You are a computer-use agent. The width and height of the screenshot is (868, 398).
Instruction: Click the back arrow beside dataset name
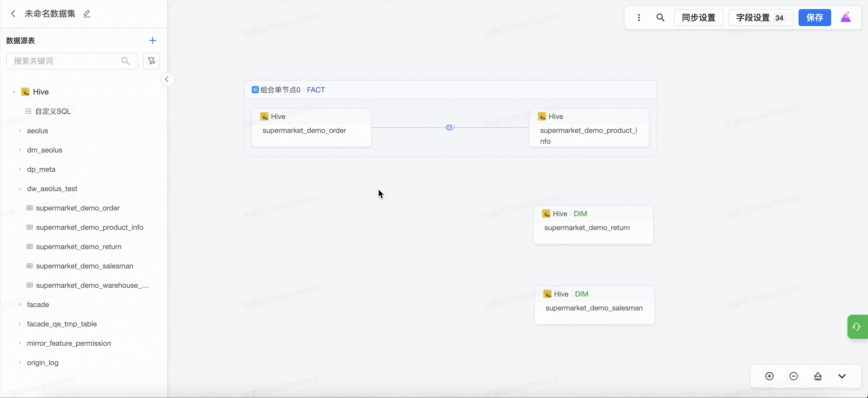13,14
